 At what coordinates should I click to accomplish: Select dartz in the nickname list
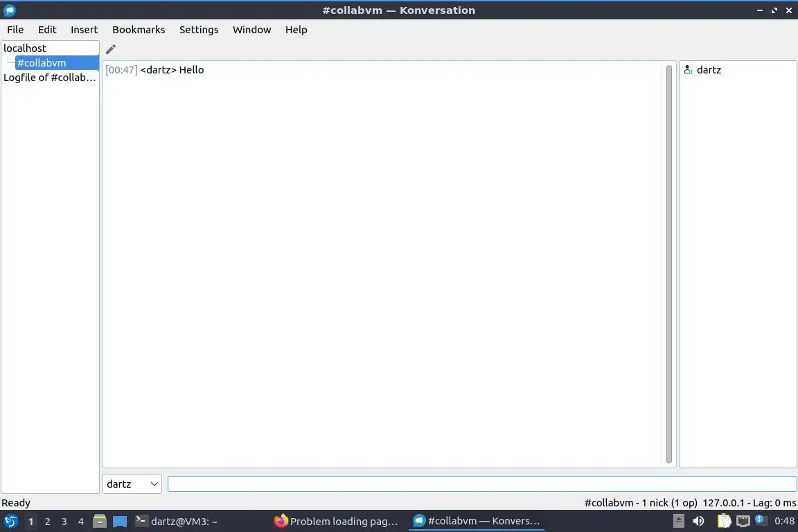tap(709, 70)
